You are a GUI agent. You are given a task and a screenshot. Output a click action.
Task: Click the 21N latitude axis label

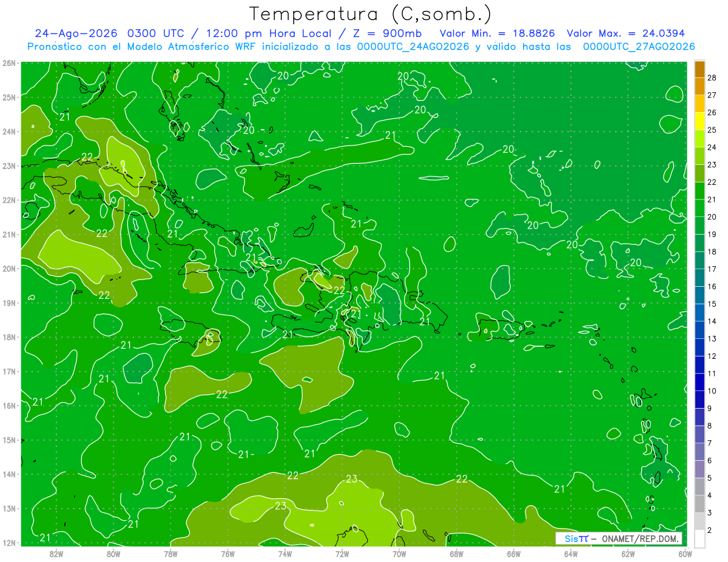coord(9,235)
